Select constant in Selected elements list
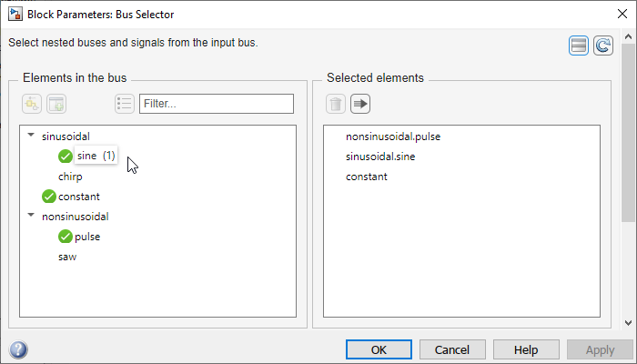 (367, 177)
